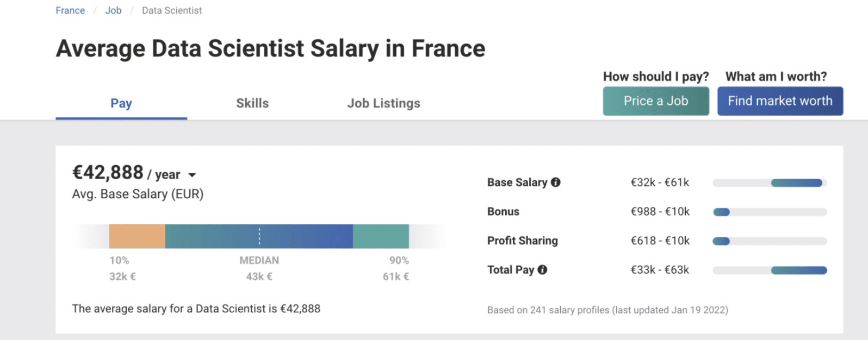Click the €42,888 average salary figure
The height and width of the screenshot is (340, 868).
pos(108,173)
